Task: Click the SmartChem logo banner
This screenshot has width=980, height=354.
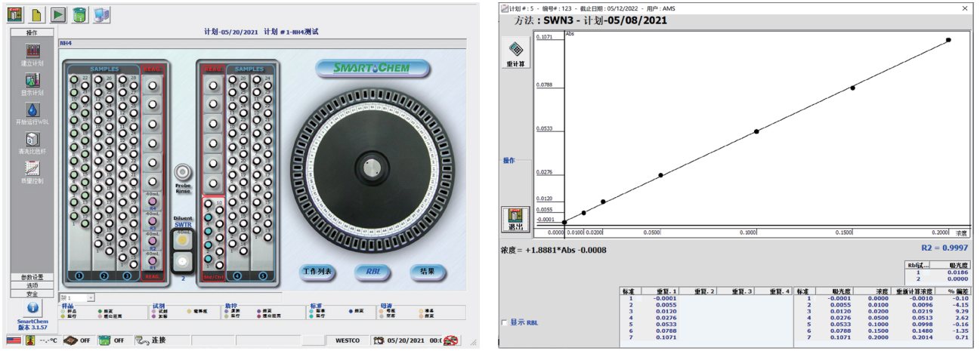Action: point(373,68)
